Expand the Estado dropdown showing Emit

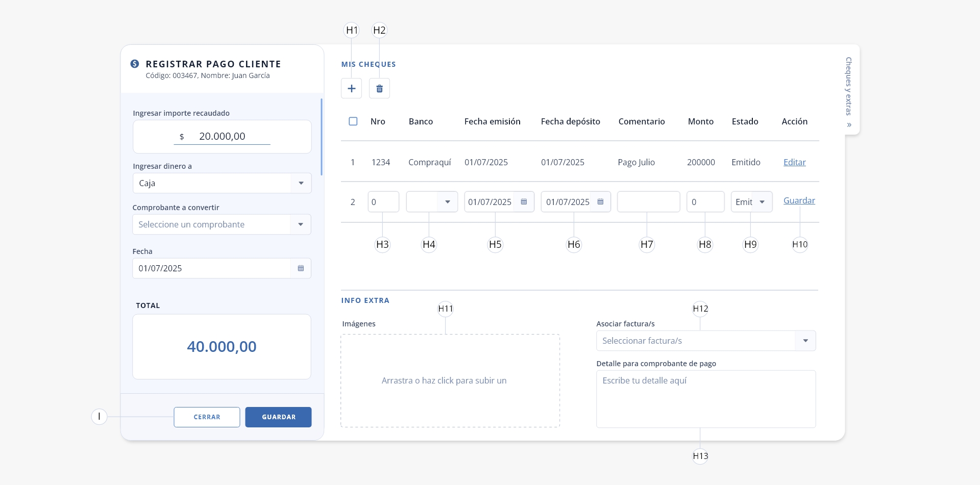click(751, 202)
